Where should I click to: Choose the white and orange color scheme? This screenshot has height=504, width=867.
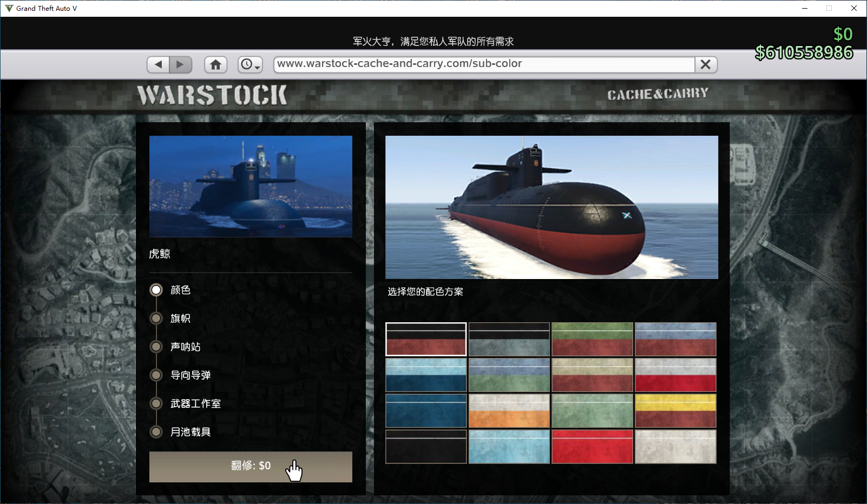click(509, 411)
